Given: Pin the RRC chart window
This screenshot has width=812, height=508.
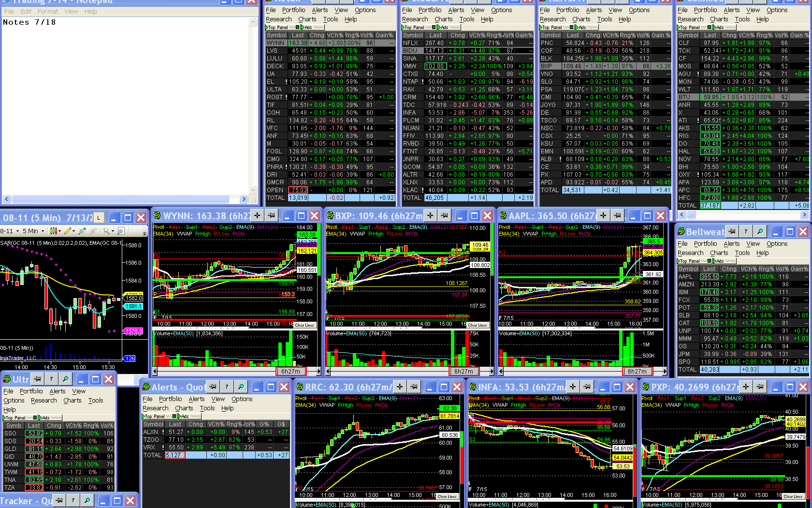Looking at the screenshot, I should (414, 387).
